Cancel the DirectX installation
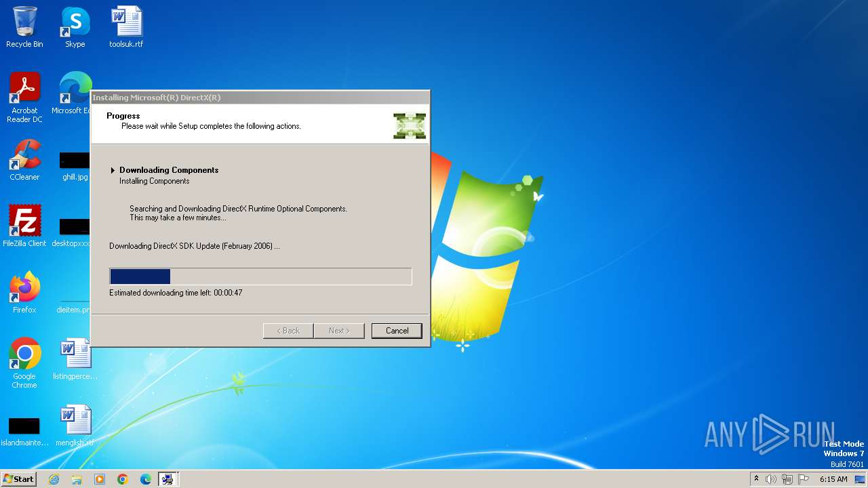 click(397, 331)
